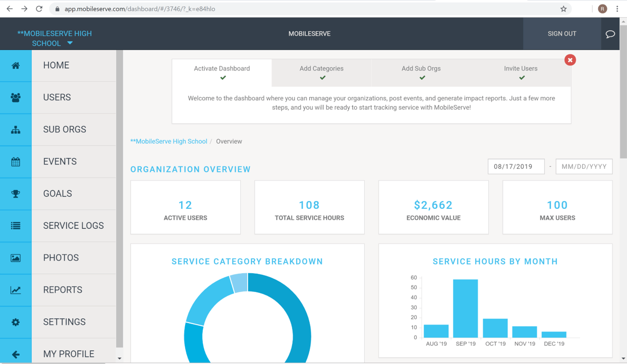This screenshot has height=364, width=627.
Task: Open the chat bubble icon in header
Action: (x=610, y=34)
